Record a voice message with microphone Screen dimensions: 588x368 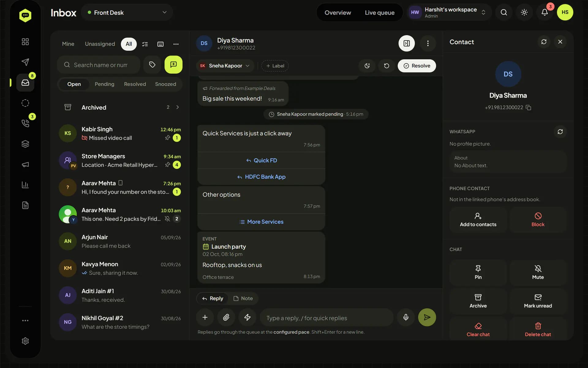tap(406, 317)
